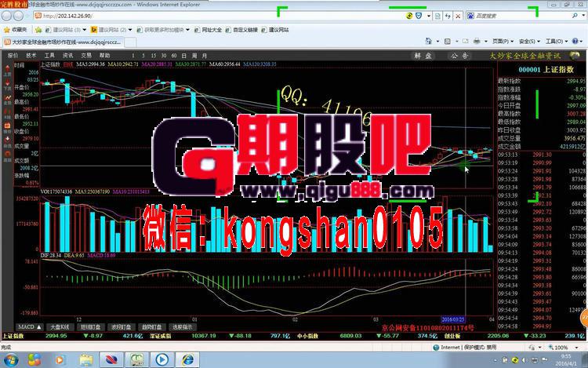Image resolution: width=588 pixels, height=368 pixels.
Task: Click the 解盘 button
Action: (x=423, y=56)
